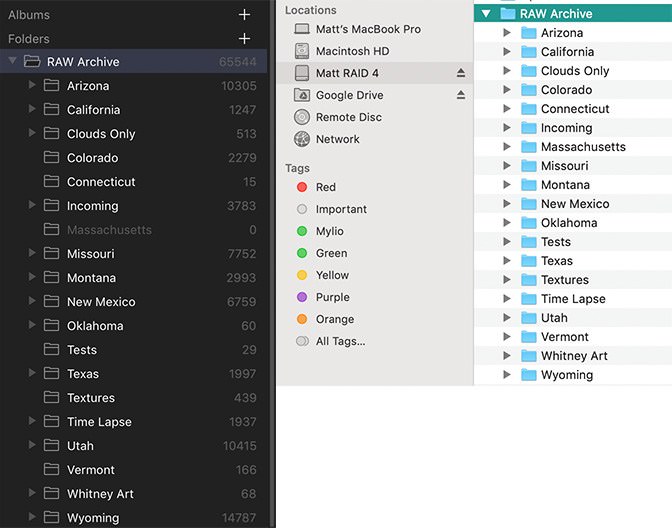
Task: Collapse RAW Archive in Finder list
Action: 486,14
